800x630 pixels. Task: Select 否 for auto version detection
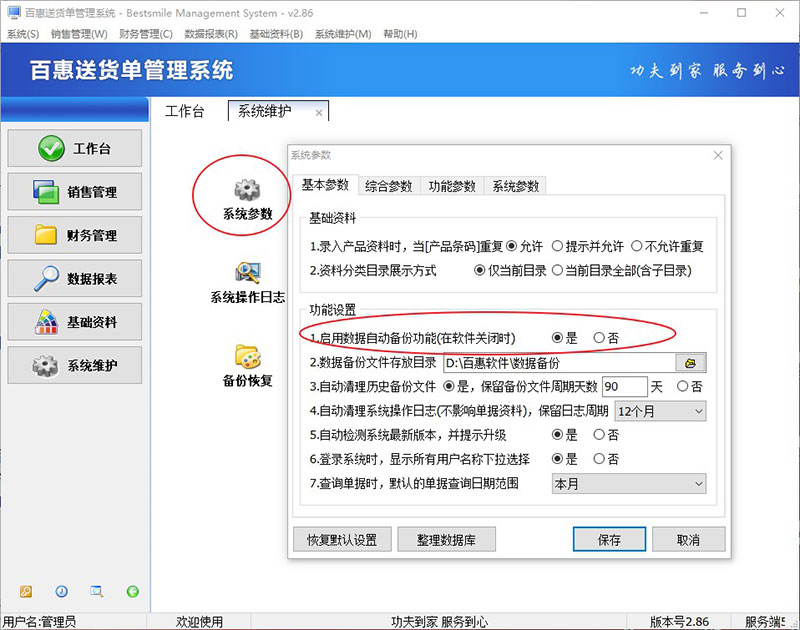pyautogui.click(x=606, y=435)
